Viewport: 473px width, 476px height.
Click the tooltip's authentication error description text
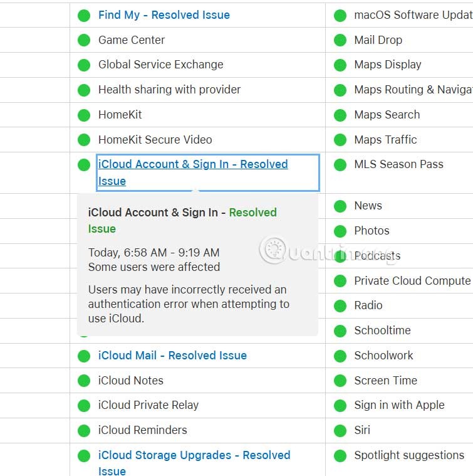tap(188, 304)
